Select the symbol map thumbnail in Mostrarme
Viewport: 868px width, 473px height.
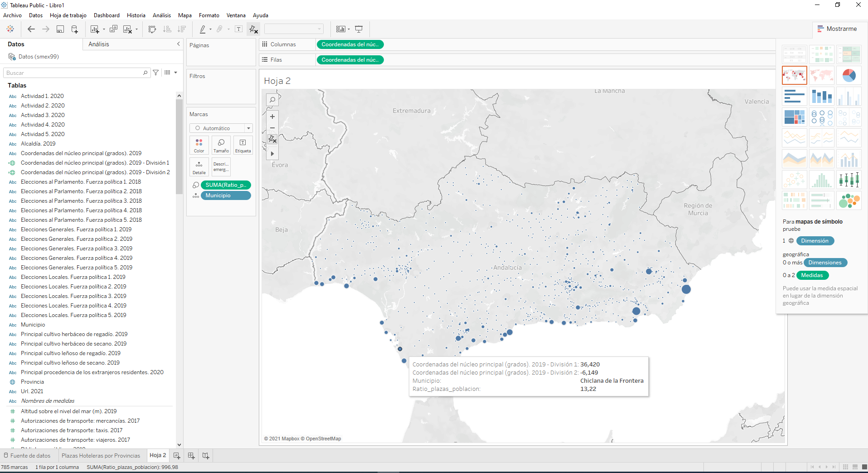click(794, 75)
